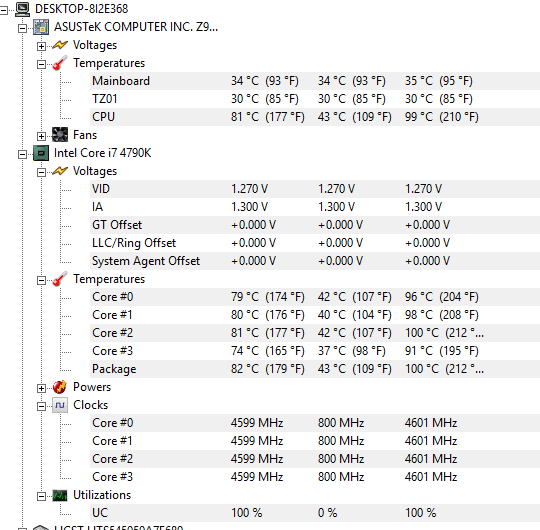Click the Powers flame icon

point(60,387)
